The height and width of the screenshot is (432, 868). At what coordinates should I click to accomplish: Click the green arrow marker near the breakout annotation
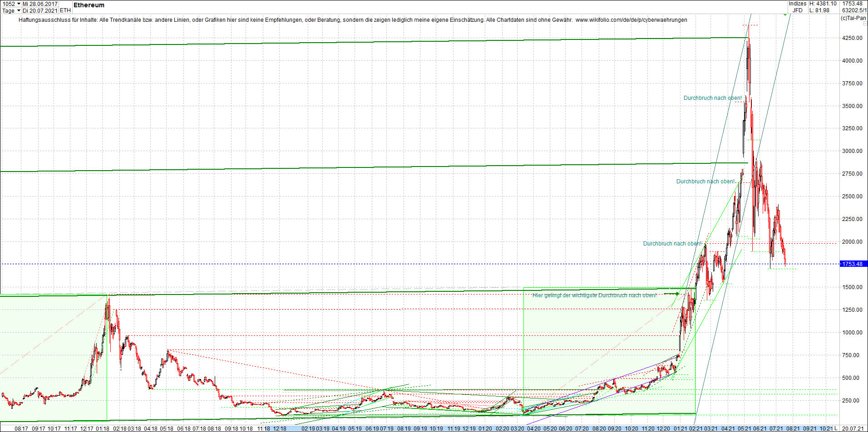[x=677, y=293]
